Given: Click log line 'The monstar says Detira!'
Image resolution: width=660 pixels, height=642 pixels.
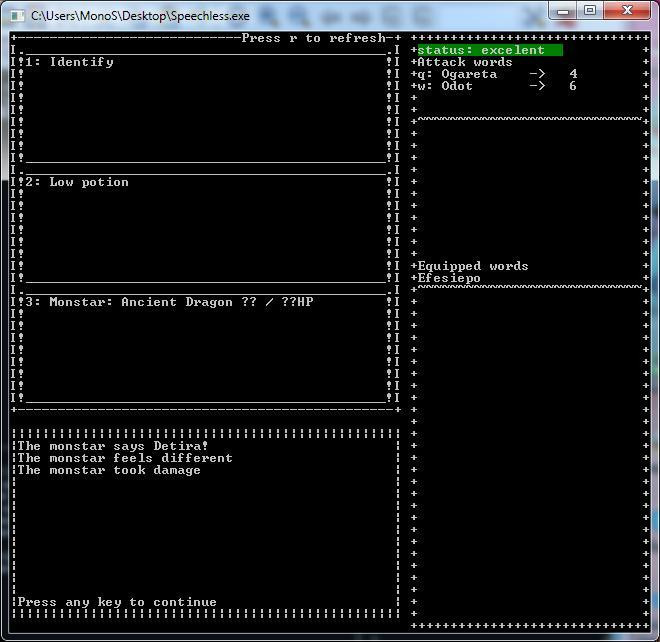Looking at the screenshot, I should 113,446.
